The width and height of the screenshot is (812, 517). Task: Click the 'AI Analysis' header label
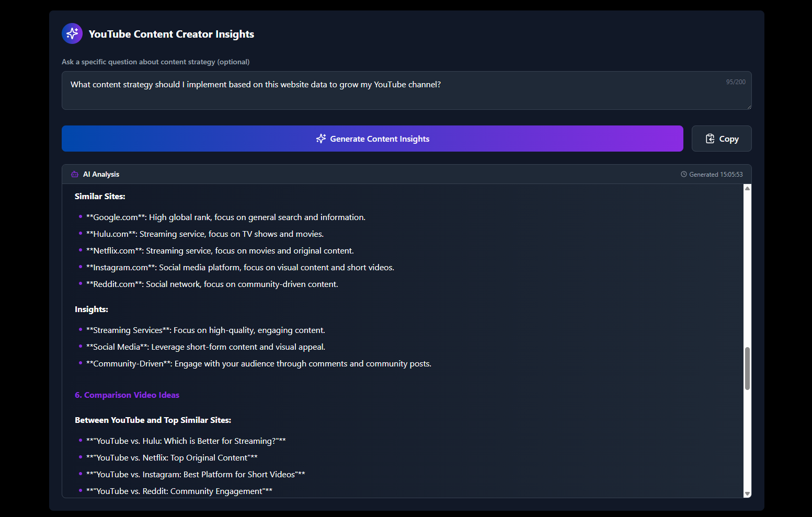tap(101, 174)
